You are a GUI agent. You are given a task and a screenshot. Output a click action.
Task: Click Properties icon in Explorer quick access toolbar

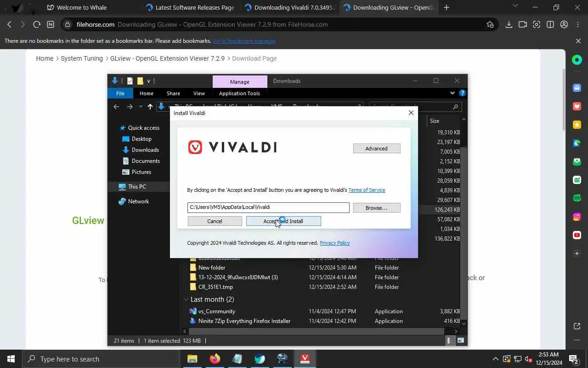coord(130,81)
